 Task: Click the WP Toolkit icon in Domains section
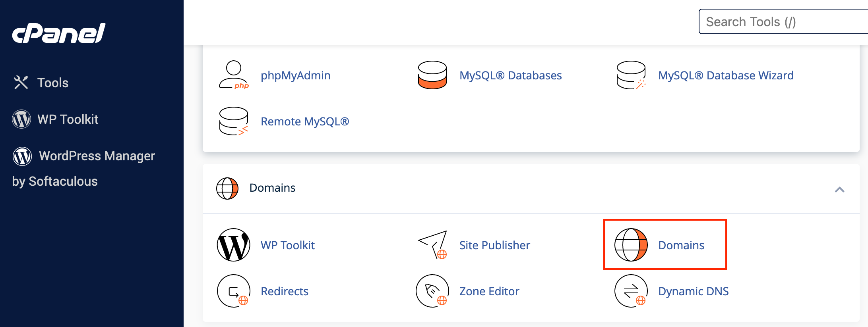(234, 245)
